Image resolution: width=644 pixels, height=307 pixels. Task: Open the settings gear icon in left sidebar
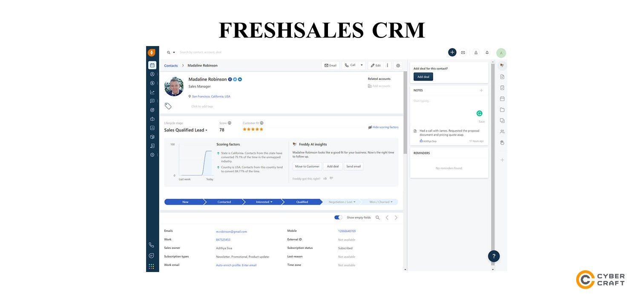point(152,155)
